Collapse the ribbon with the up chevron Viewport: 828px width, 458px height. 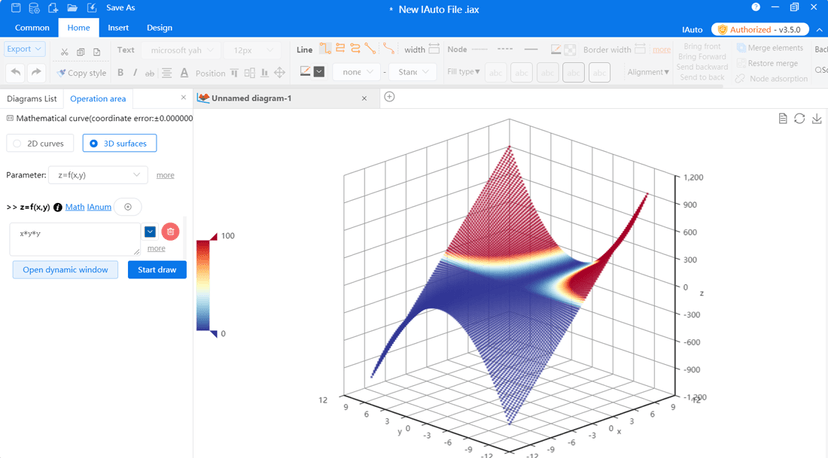(x=819, y=30)
